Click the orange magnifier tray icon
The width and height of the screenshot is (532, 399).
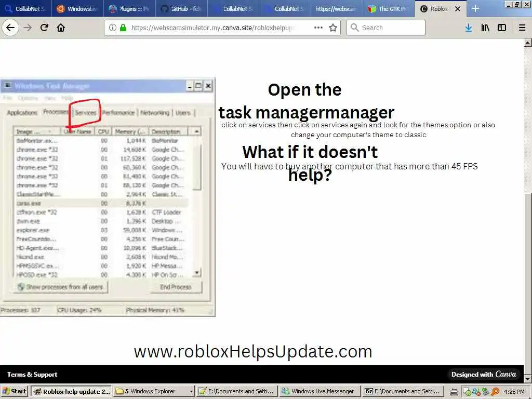(495, 392)
